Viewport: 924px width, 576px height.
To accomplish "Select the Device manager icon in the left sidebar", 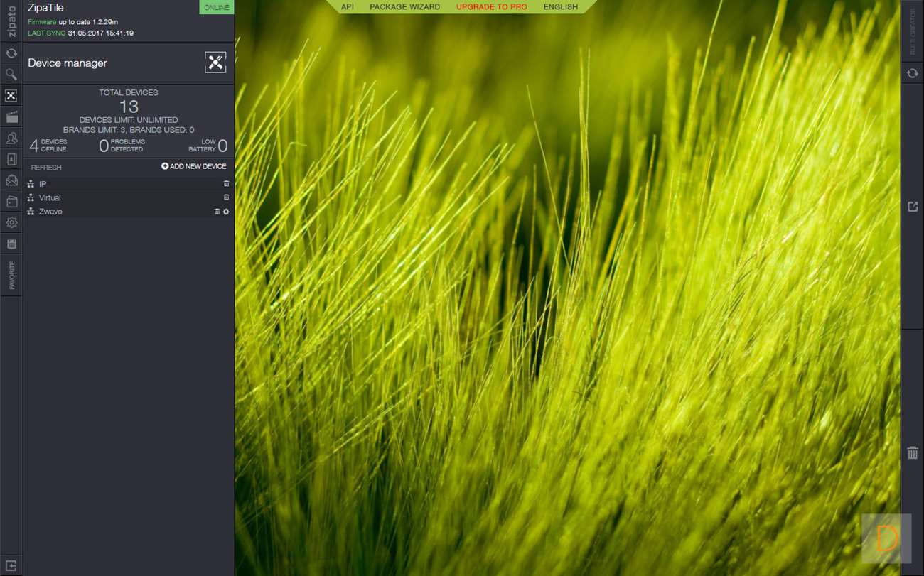I will click(11, 95).
